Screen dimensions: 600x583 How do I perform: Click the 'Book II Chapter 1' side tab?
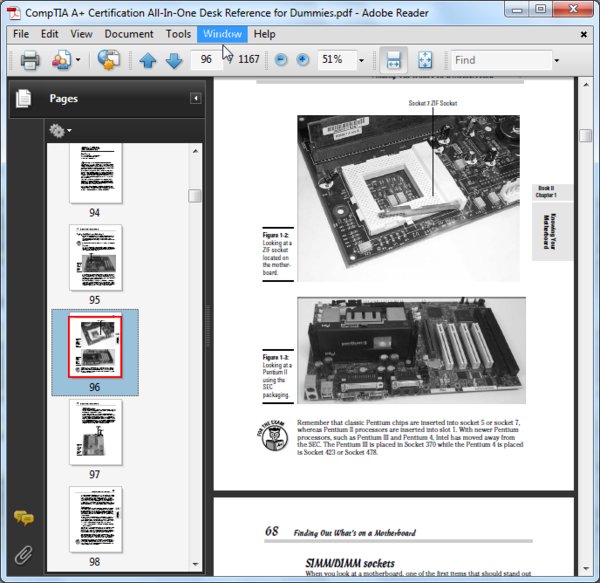coord(546,192)
